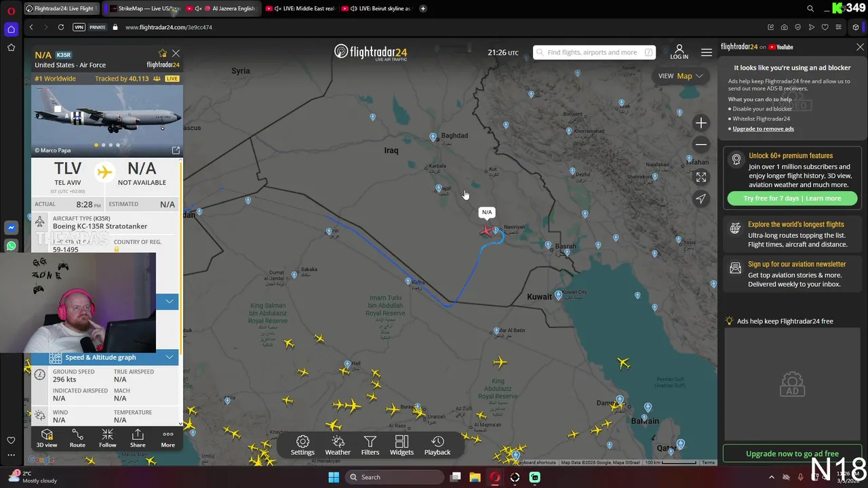The height and width of the screenshot is (488, 868).
Task: Click the N/A callsign label on map
Action: (487, 212)
